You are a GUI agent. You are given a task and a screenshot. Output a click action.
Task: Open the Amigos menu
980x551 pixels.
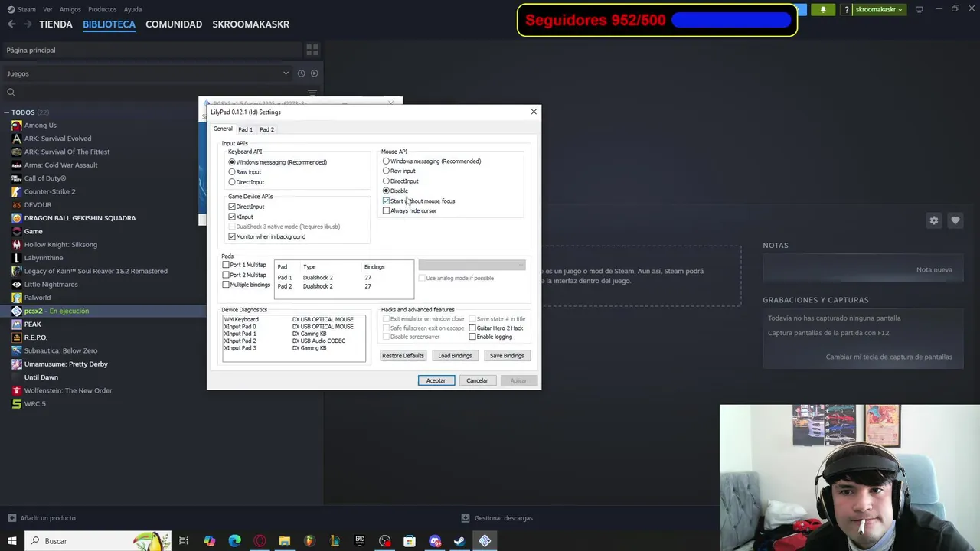pyautogui.click(x=70, y=9)
